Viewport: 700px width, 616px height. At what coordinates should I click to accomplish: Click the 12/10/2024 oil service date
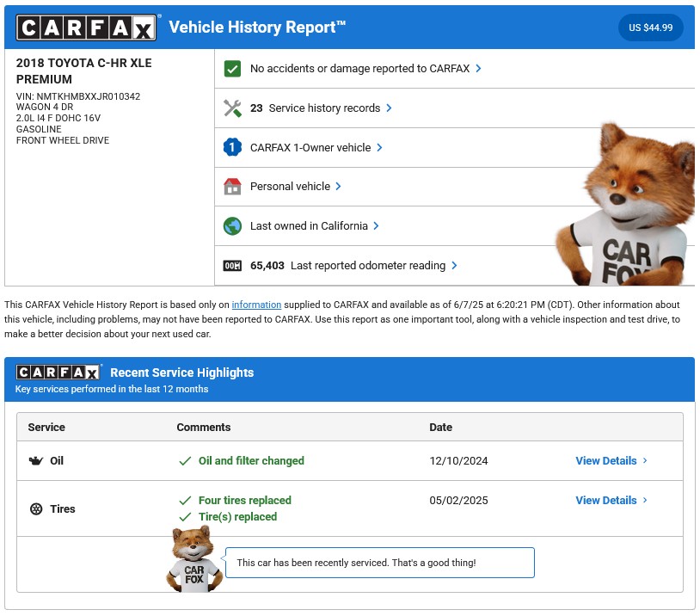(458, 460)
